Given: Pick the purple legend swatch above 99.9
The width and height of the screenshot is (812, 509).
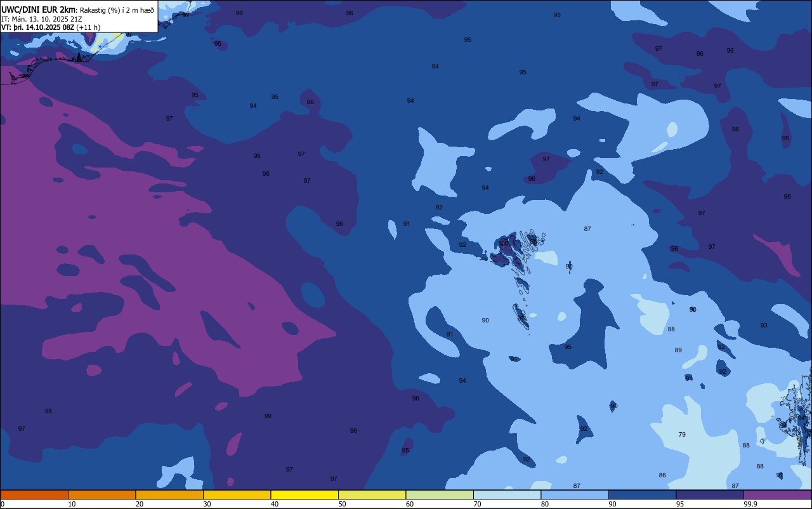Looking at the screenshot, I should tap(777, 494).
